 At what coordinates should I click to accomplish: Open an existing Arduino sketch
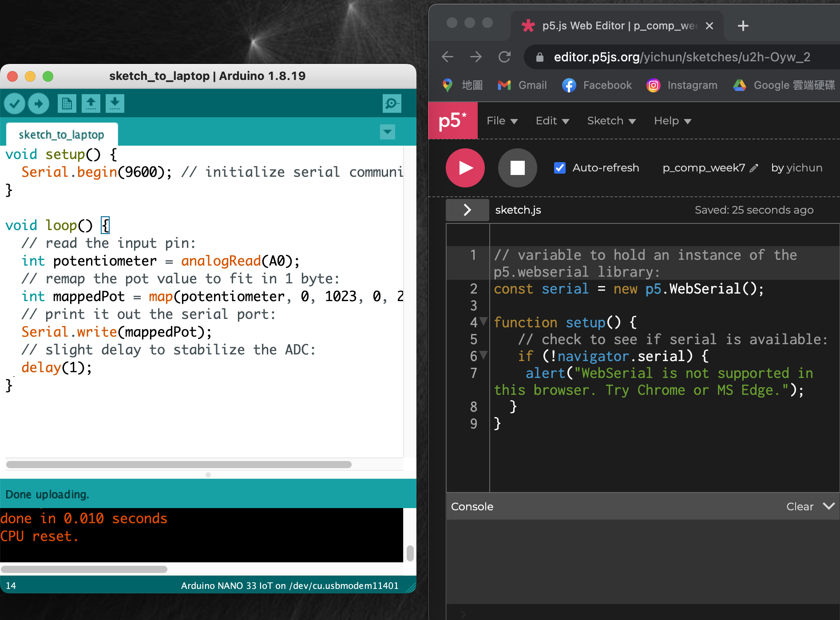pyautogui.click(x=91, y=104)
